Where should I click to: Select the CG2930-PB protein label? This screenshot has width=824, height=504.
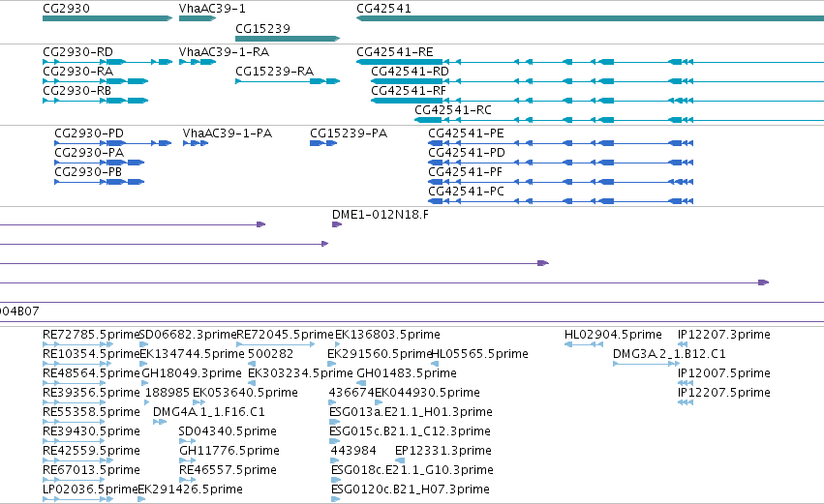pyautogui.click(x=88, y=172)
